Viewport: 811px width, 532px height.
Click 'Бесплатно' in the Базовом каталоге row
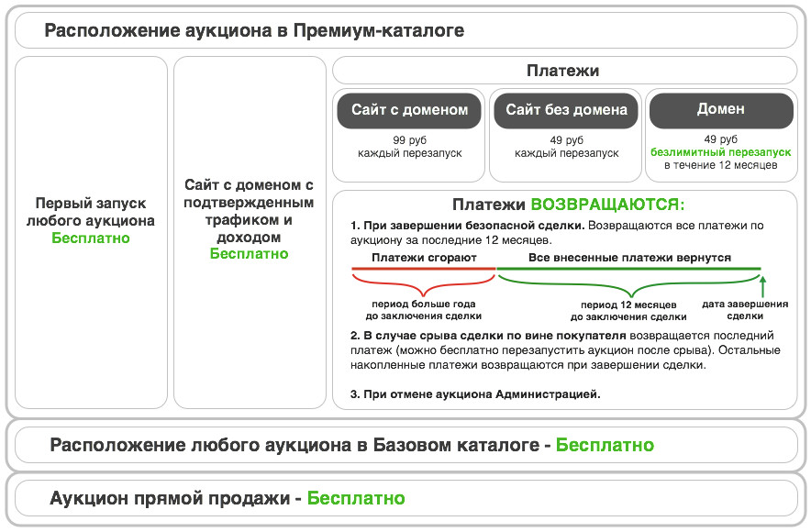(x=605, y=445)
